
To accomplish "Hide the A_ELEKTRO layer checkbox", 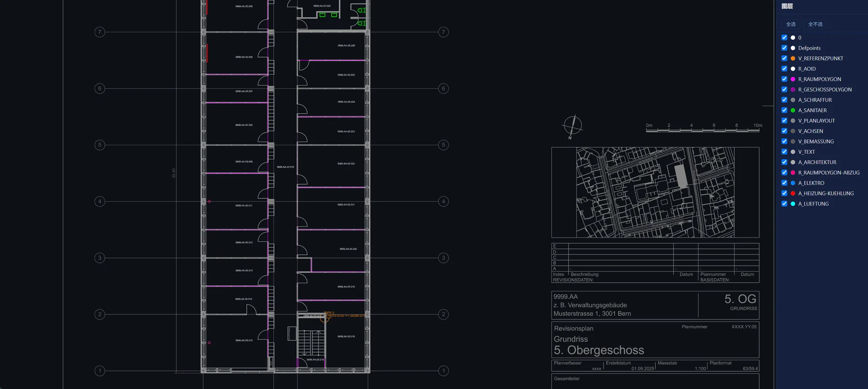I will coord(784,183).
